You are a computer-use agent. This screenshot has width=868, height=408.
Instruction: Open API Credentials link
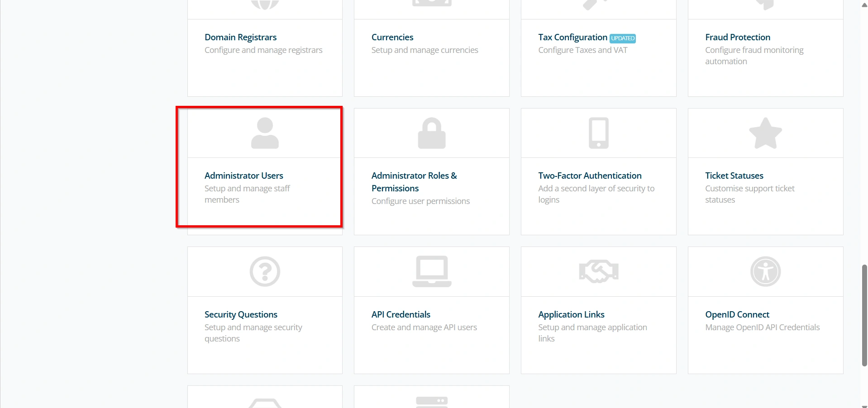point(401,314)
